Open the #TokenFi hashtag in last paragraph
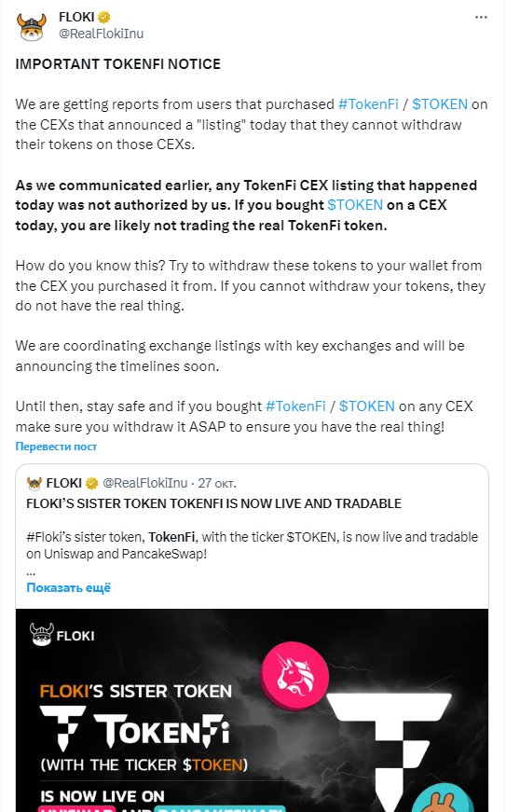This screenshot has height=812, width=506. pyautogui.click(x=295, y=406)
